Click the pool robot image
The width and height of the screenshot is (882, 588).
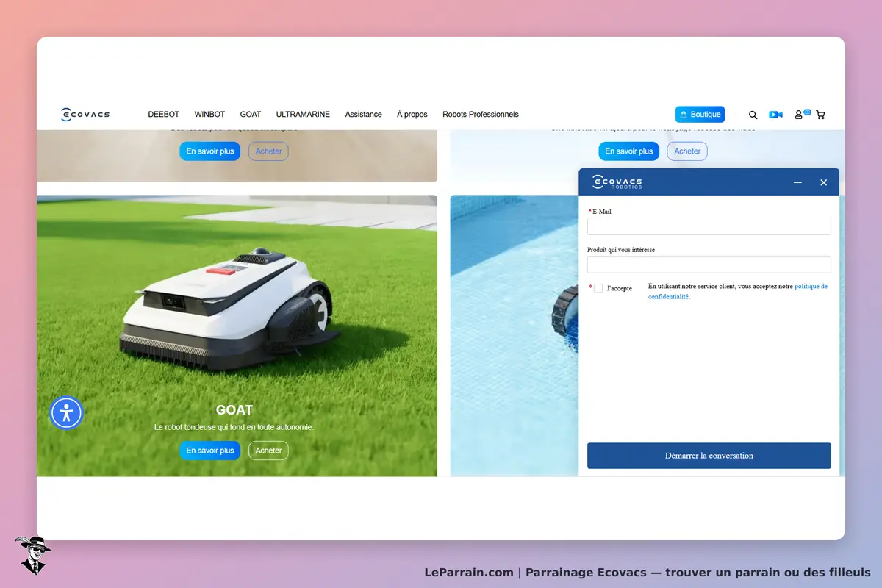point(564,320)
